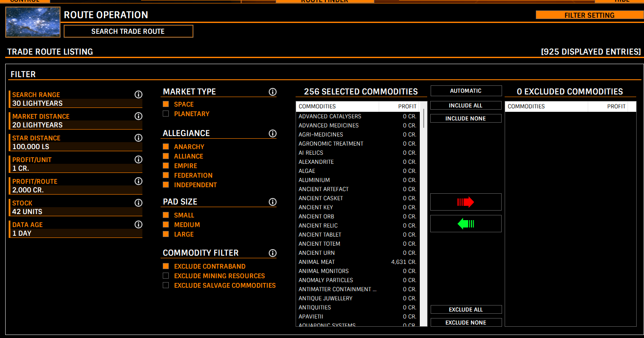This screenshot has height=338, width=644.
Task: Click the galaxy thumbnail image
Action: (33, 22)
